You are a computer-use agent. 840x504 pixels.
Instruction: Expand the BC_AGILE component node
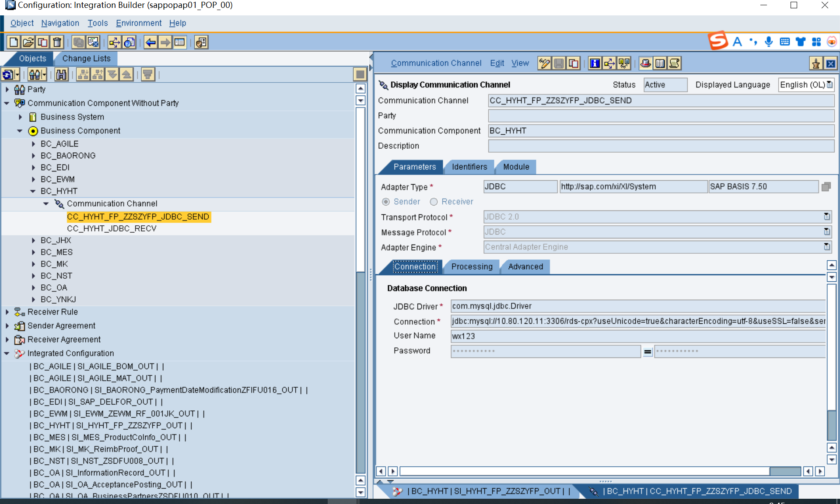[33, 144]
